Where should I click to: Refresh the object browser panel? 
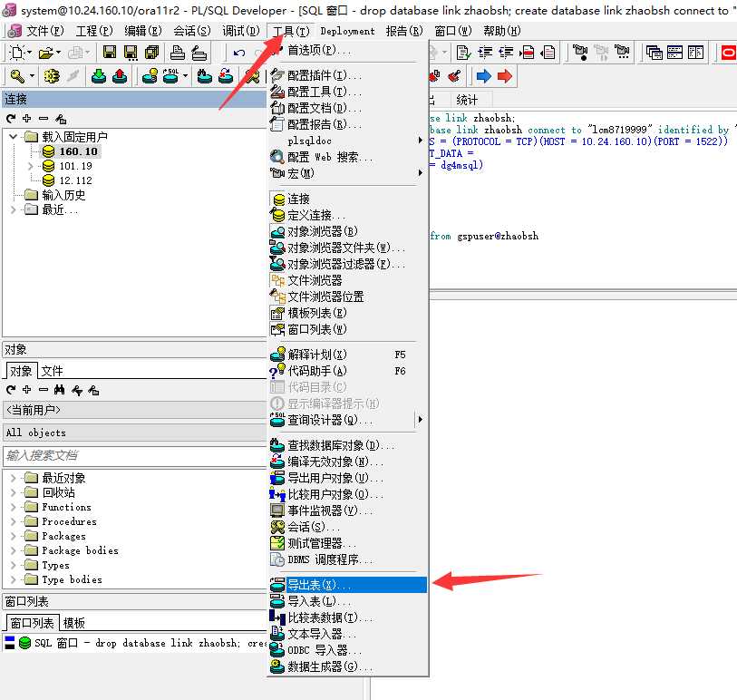[11, 390]
